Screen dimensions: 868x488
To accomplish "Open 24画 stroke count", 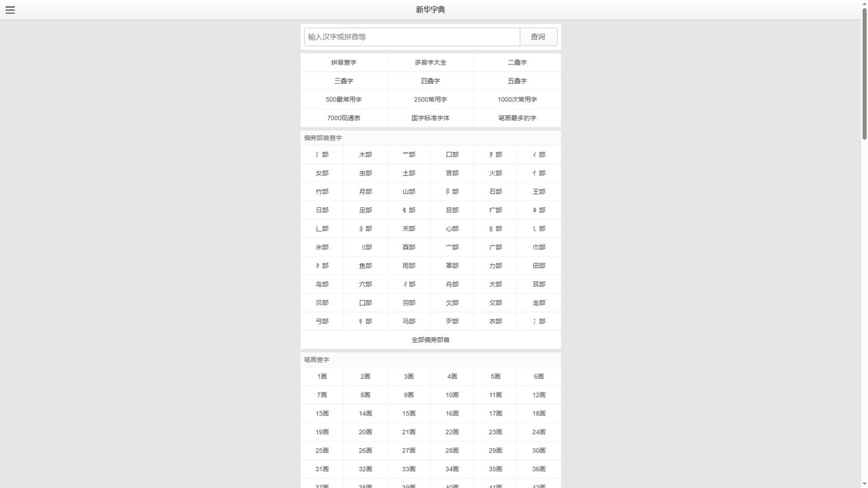I will click(x=539, y=433).
